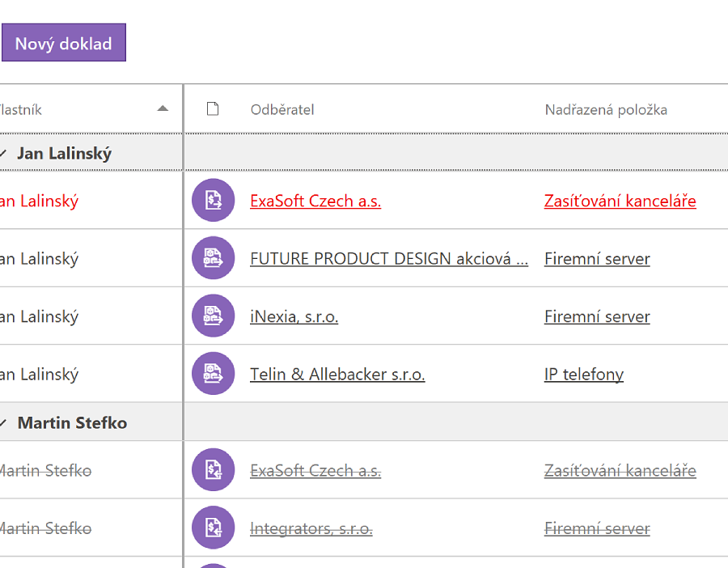Collapse the Martin Stefko group
Screen dimensions: 728x568
point(3,422)
